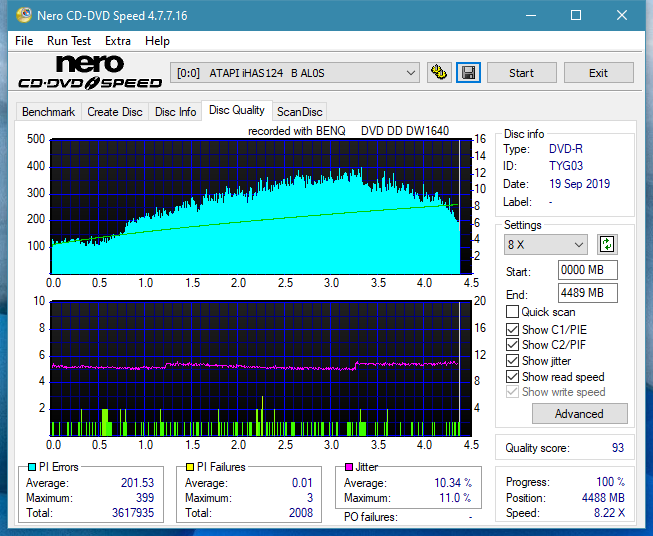This screenshot has width=653, height=536.
Task: Click the Start field showing 0000 MB
Action: pos(588,270)
